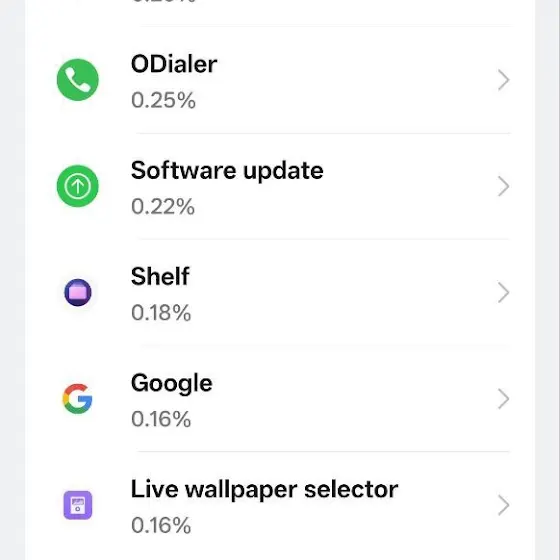Click the chevron next to Google

(504, 399)
